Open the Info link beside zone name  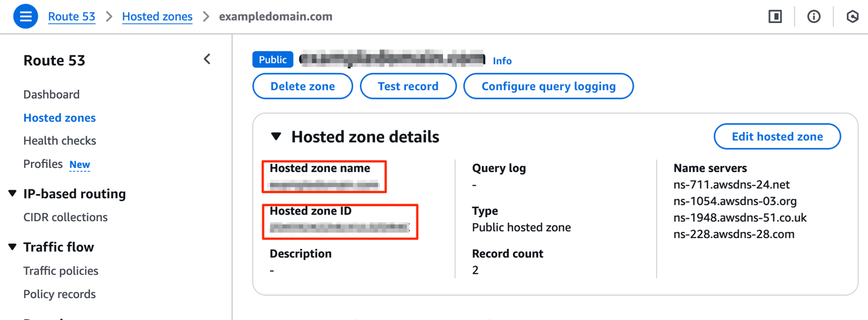(502, 61)
